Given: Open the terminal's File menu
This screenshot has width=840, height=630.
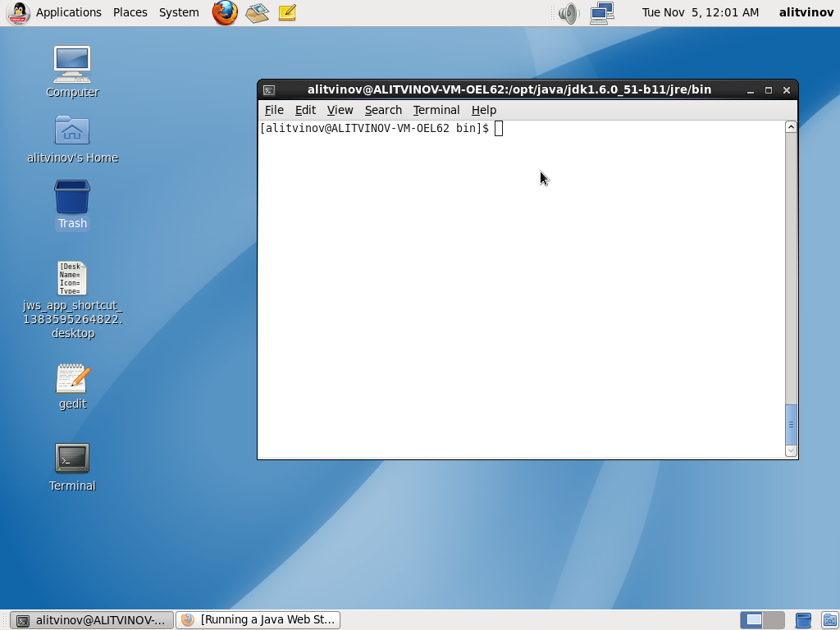Looking at the screenshot, I should pos(274,110).
